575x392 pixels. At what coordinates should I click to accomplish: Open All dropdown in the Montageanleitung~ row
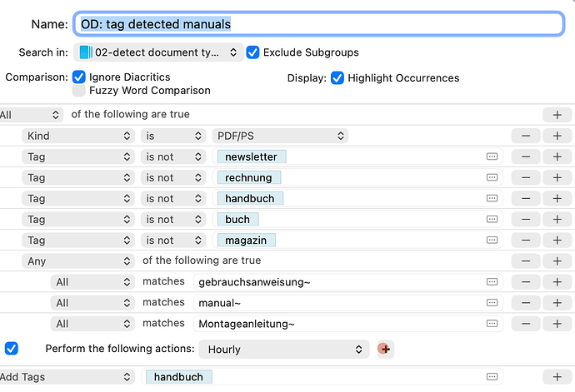(92, 324)
